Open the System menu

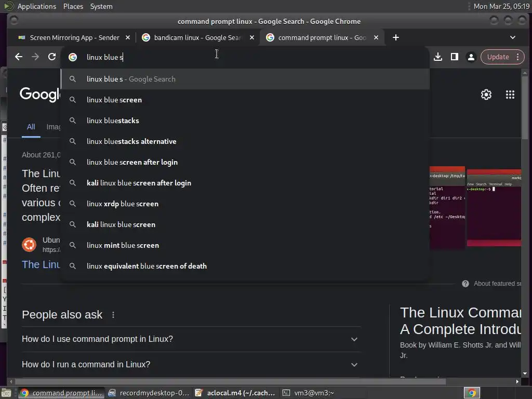pyautogui.click(x=101, y=6)
